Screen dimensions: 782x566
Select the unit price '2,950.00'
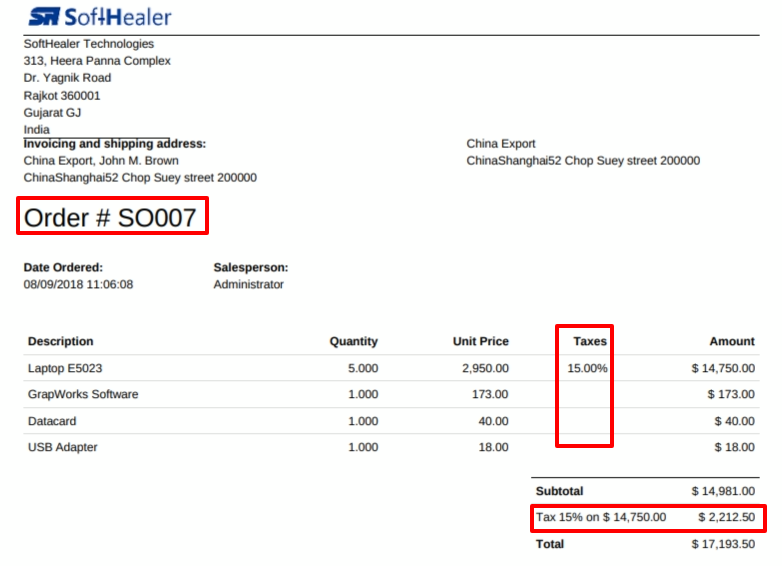[x=485, y=368]
